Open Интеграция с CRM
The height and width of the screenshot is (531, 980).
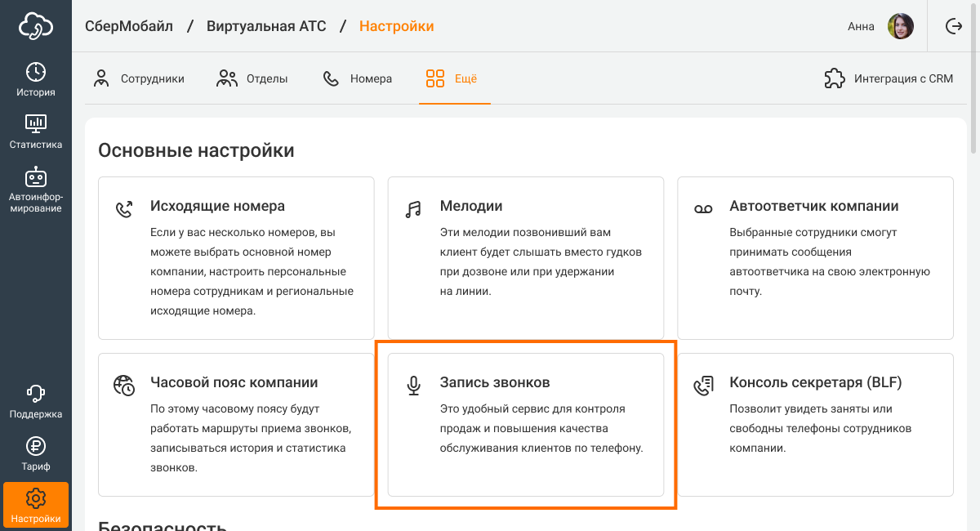(889, 79)
